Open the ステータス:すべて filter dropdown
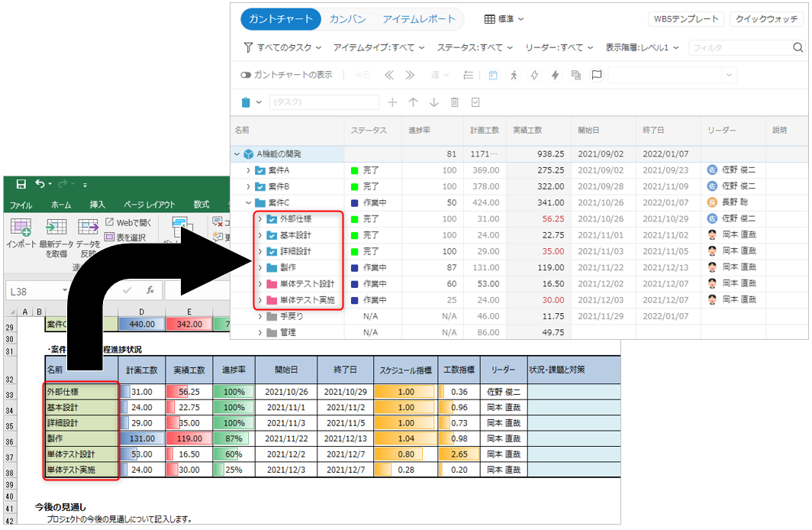 pos(475,48)
